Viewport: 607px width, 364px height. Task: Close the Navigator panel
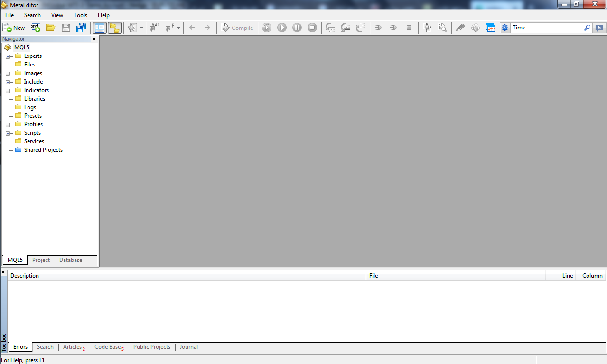(x=94, y=39)
